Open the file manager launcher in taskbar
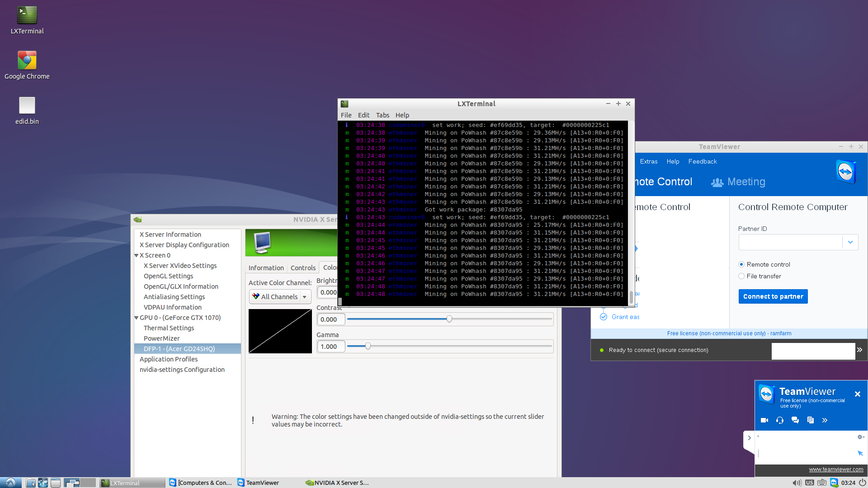Screen dimensions: 868x488 pyautogui.click(x=31, y=483)
